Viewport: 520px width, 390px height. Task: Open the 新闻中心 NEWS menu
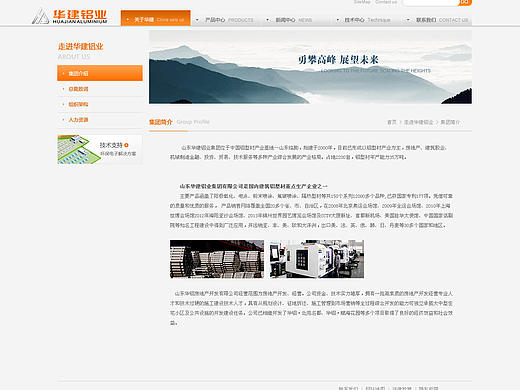294,20
